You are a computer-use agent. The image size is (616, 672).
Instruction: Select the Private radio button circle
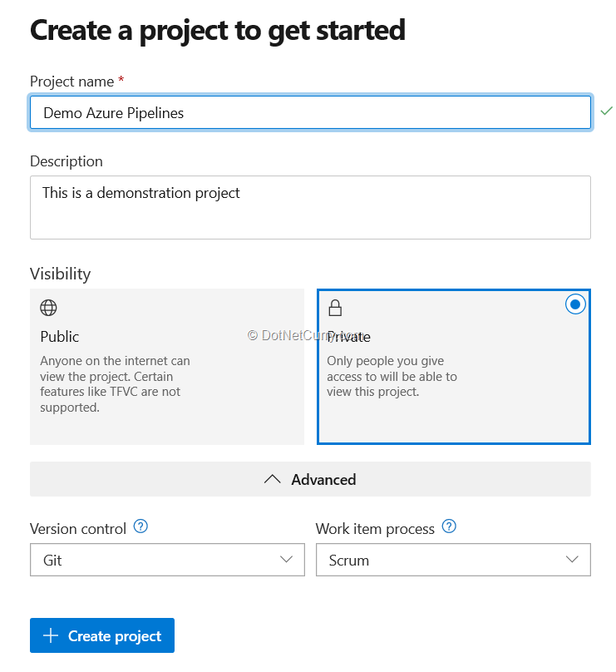(x=574, y=304)
